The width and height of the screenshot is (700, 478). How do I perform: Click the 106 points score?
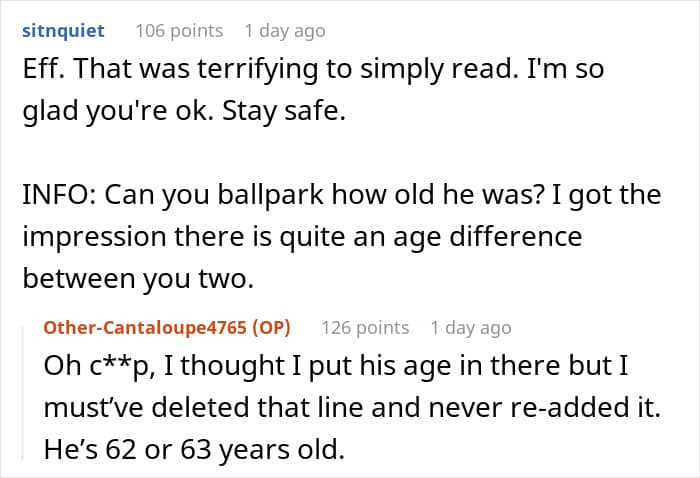[179, 31]
